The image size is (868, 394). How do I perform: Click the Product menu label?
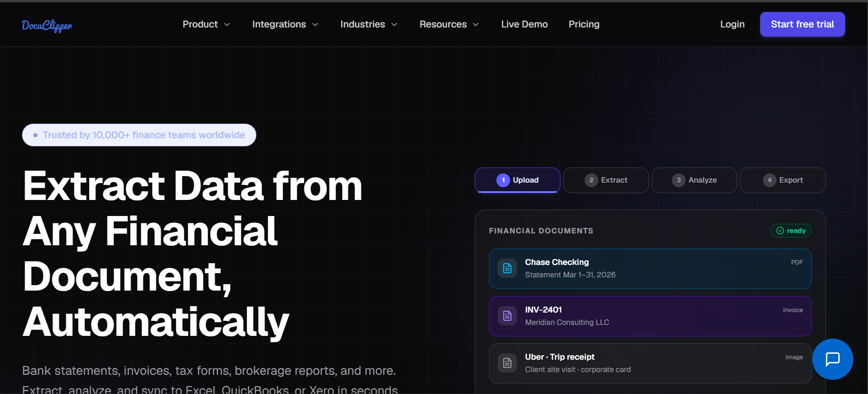[x=200, y=24]
